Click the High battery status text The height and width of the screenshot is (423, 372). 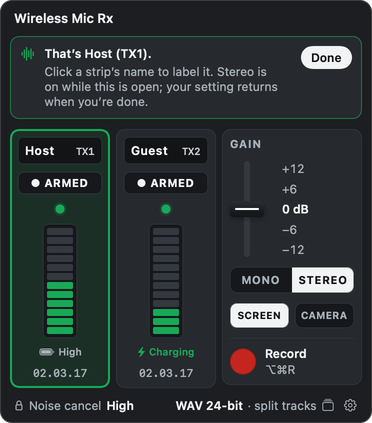click(x=70, y=352)
